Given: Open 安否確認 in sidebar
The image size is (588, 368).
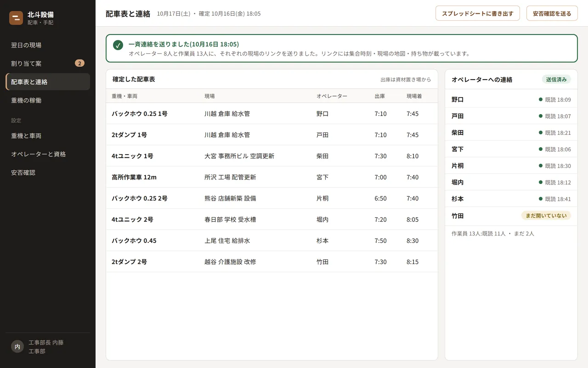Looking at the screenshot, I should 48,172.
